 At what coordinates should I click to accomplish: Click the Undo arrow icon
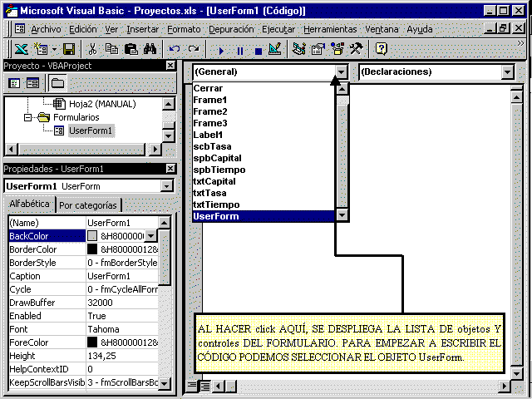(x=175, y=50)
